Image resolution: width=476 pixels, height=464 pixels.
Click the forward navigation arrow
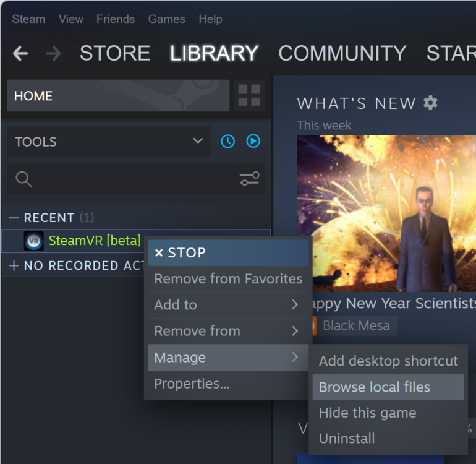[x=53, y=53]
